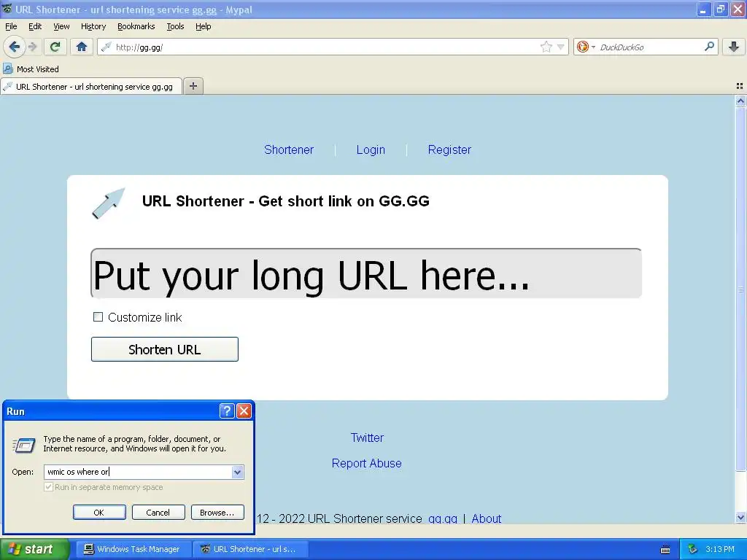Click the Most Visited bookmark label
Screen dimensions: 747x560
(38, 69)
